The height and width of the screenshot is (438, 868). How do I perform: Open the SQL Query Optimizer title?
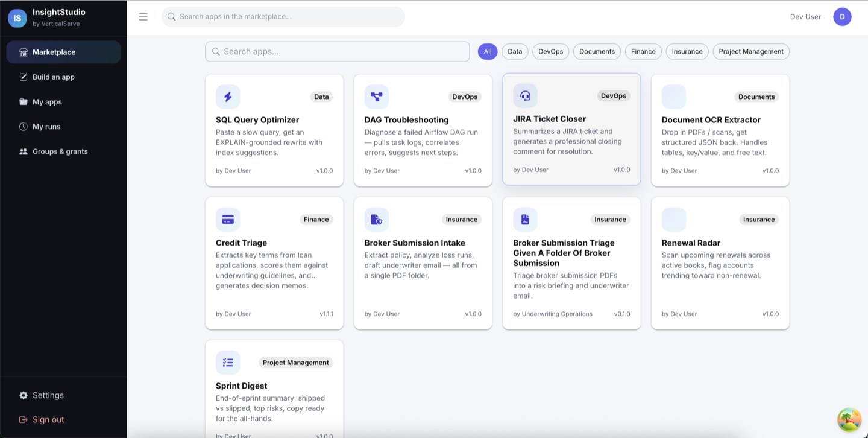tap(257, 120)
